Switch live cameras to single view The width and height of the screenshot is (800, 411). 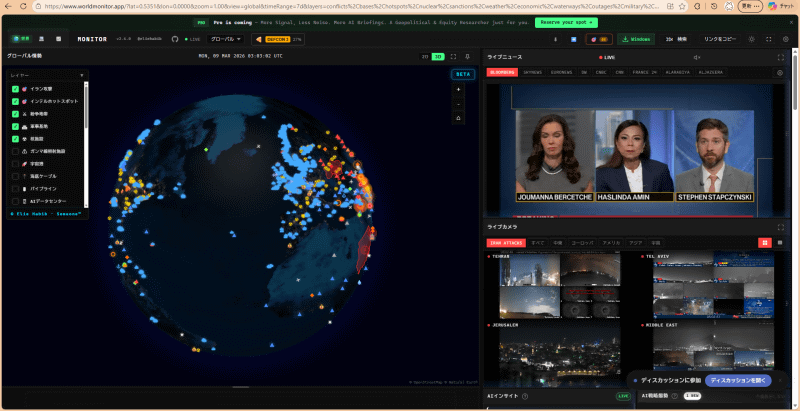click(x=780, y=243)
